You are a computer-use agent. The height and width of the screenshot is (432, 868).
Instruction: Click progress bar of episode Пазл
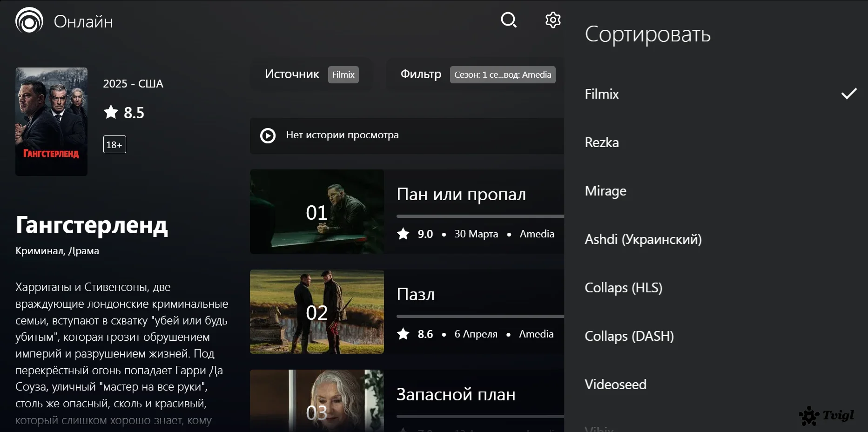coord(480,316)
